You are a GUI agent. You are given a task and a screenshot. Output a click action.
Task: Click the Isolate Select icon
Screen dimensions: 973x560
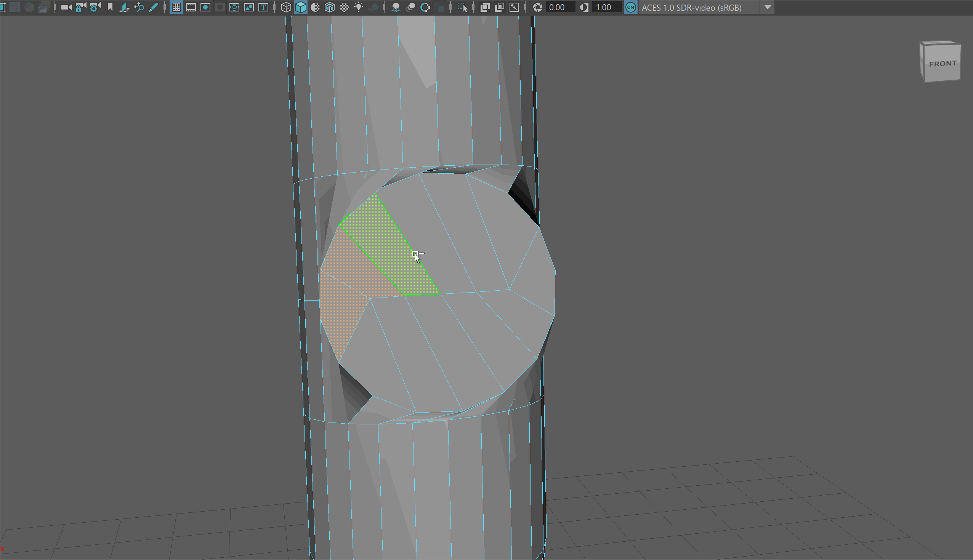pos(462,7)
